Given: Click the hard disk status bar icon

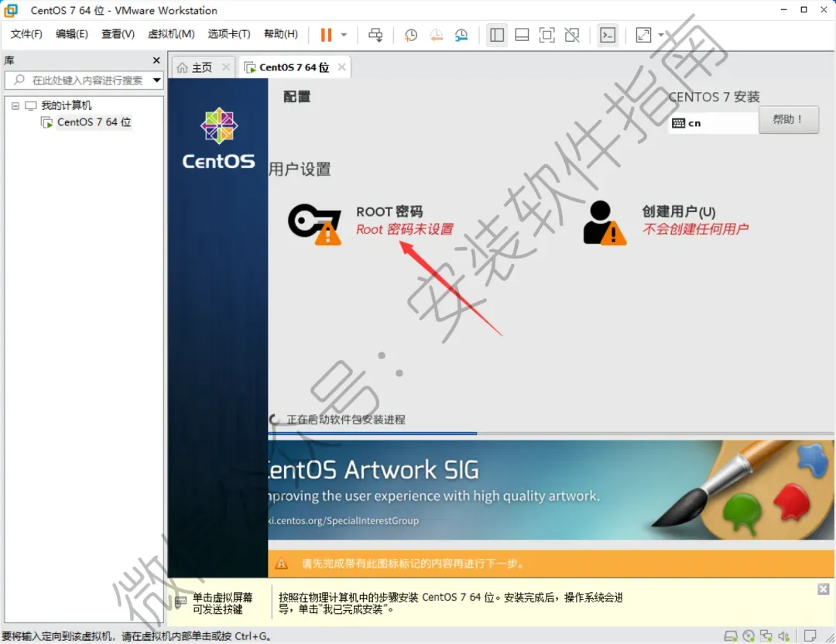Looking at the screenshot, I should click(x=731, y=636).
